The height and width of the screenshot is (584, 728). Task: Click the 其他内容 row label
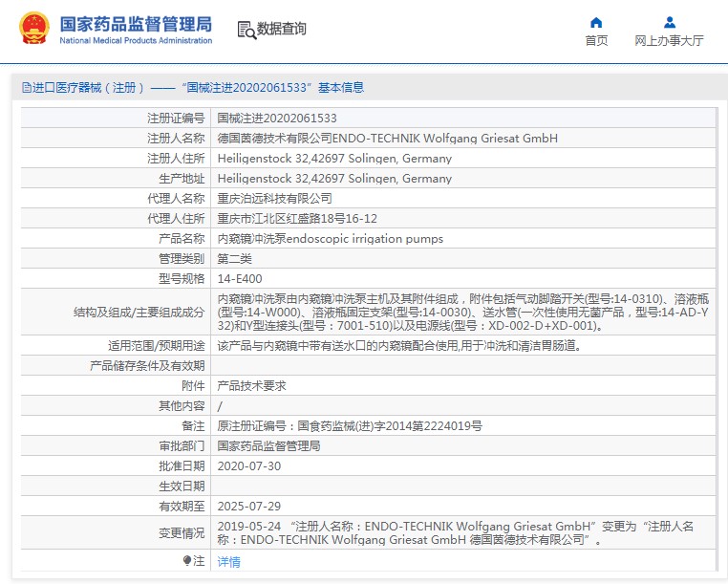(x=182, y=405)
